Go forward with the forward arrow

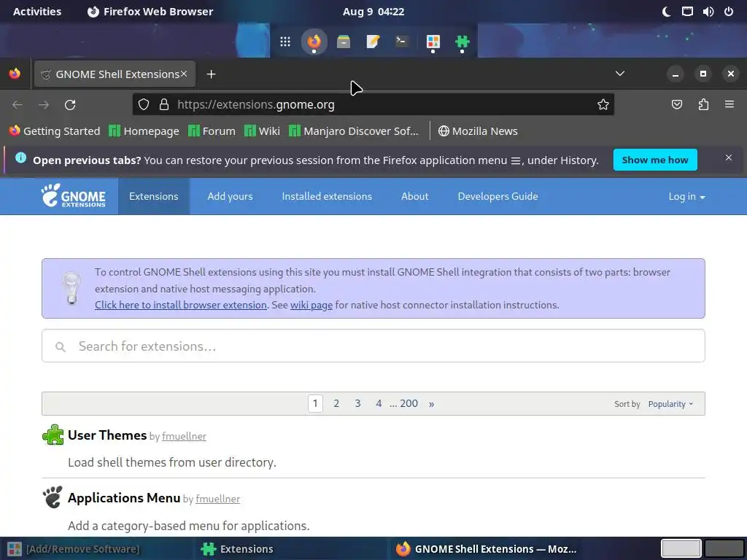coord(44,105)
